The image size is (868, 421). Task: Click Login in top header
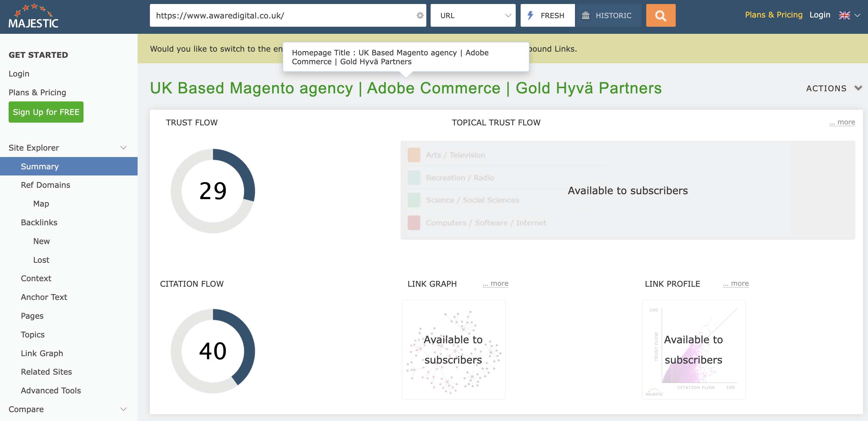(x=819, y=15)
